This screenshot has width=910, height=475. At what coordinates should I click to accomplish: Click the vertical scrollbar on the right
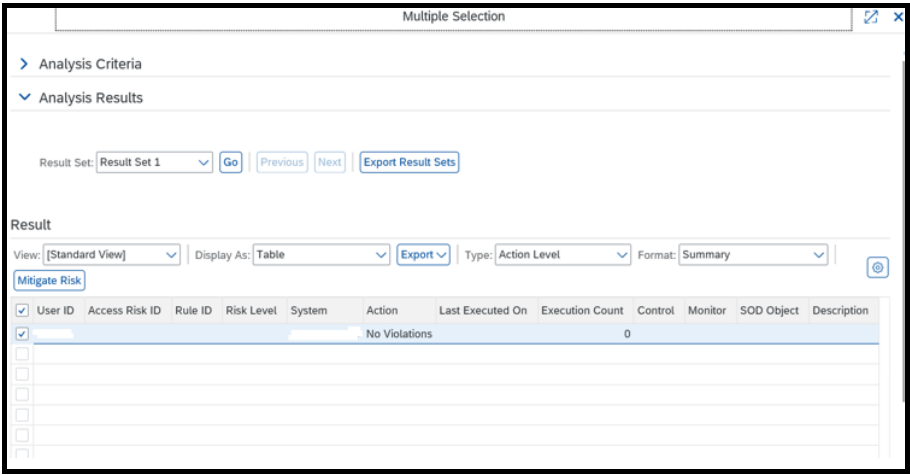(x=905, y=229)
